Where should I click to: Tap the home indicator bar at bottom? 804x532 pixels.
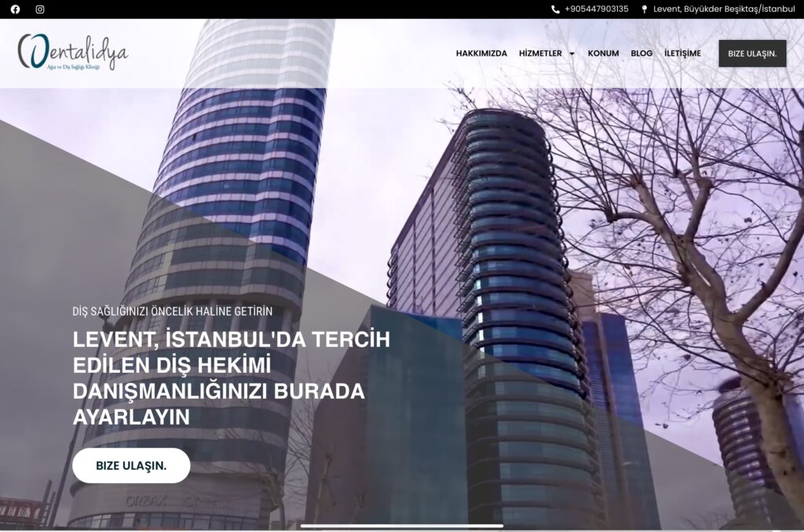401,526
